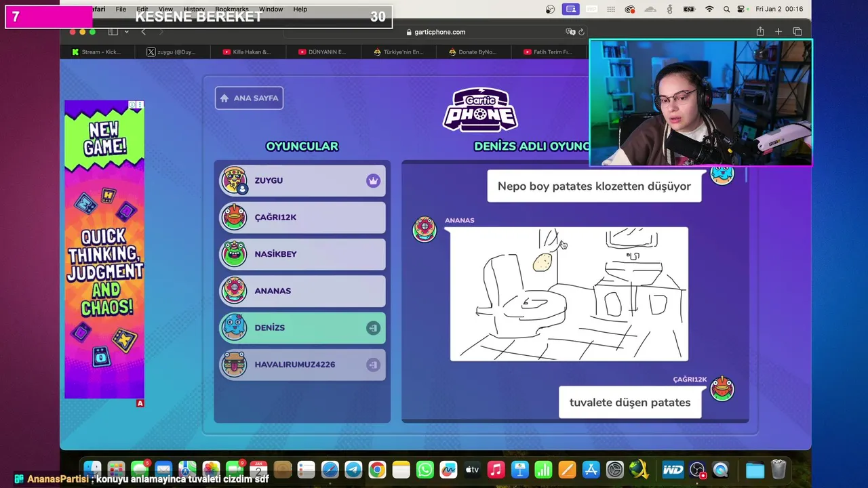Open the Window menu
Screen dimensions: 868x488
271,9
